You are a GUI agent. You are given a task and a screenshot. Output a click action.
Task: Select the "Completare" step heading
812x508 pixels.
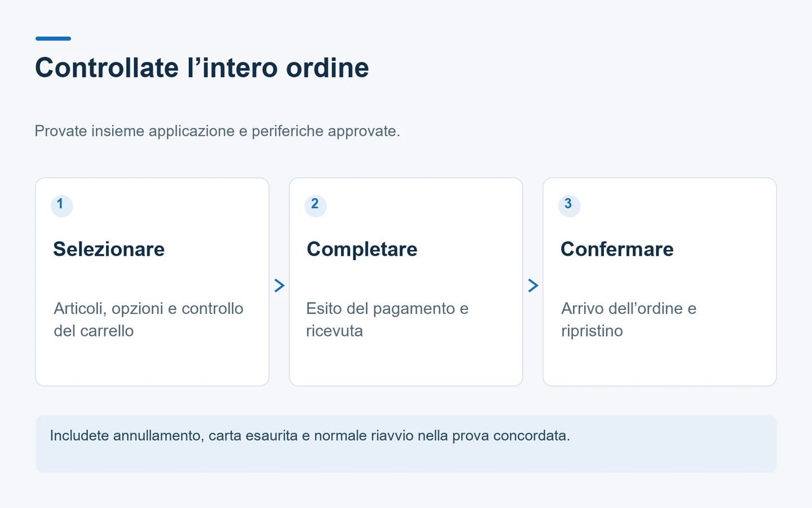tap(362, 249)
